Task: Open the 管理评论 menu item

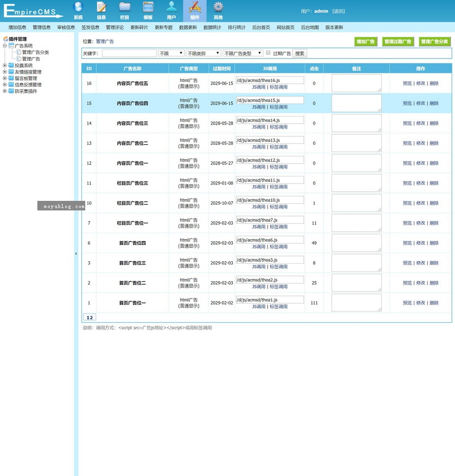Action: 114,27
